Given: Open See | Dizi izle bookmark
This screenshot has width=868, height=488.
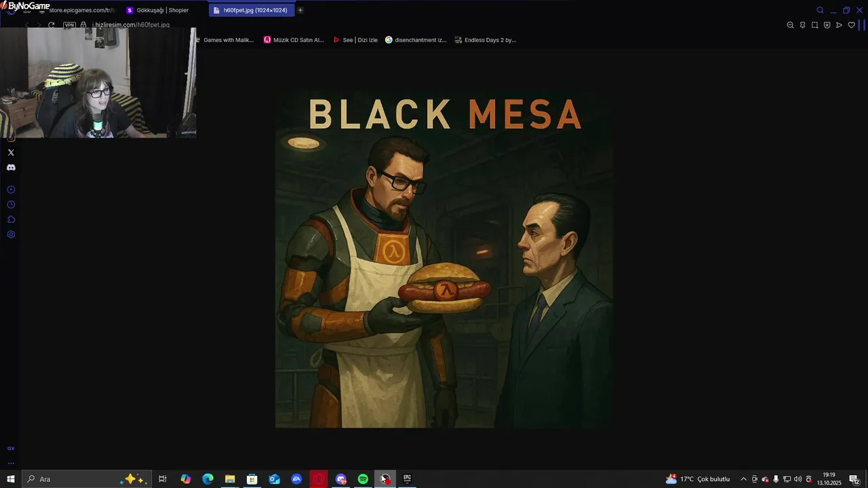Looking at the screenshot, I should coord(355,40).
